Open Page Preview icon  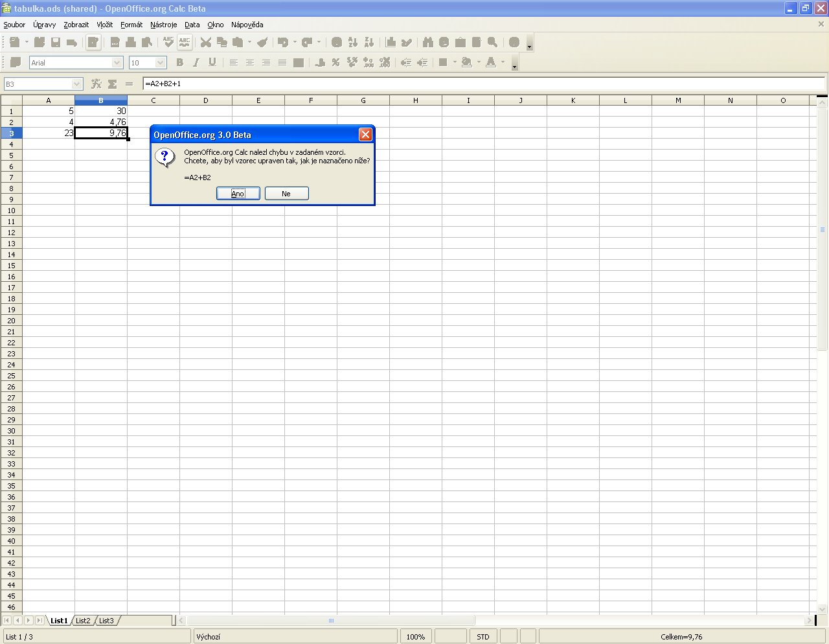147,42
